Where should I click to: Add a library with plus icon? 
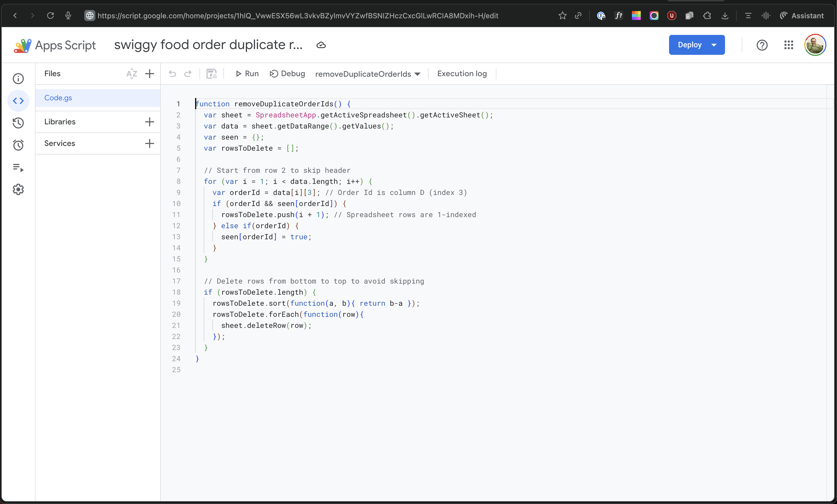coord(149,122)
